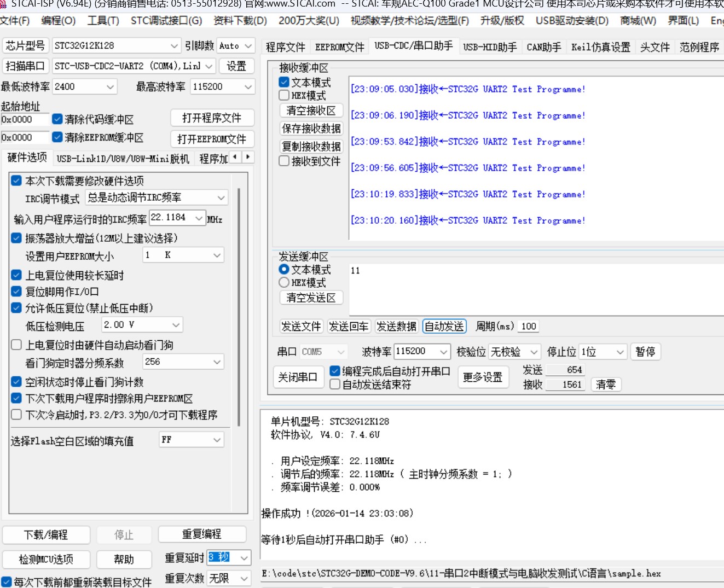Reset counters by clicking 清零
The image size is (724, 588).
click(605, 385)
